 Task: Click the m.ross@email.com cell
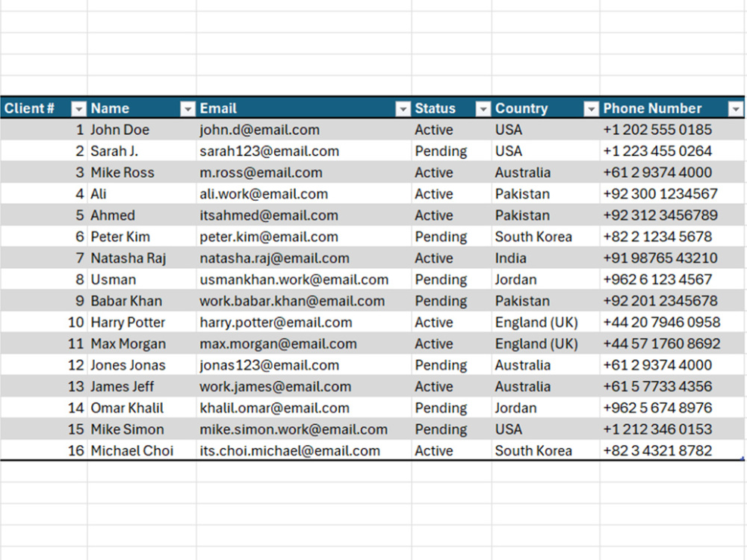click(304, 172)
